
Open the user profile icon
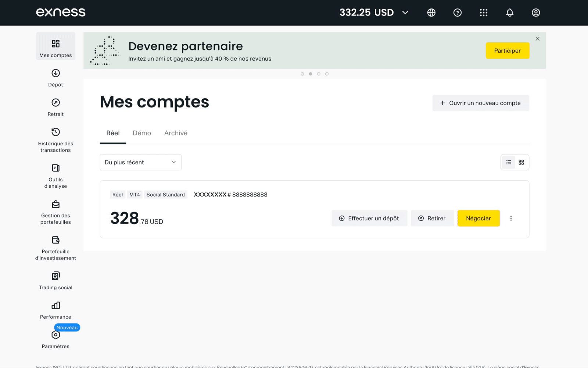[x=536, y=13]
